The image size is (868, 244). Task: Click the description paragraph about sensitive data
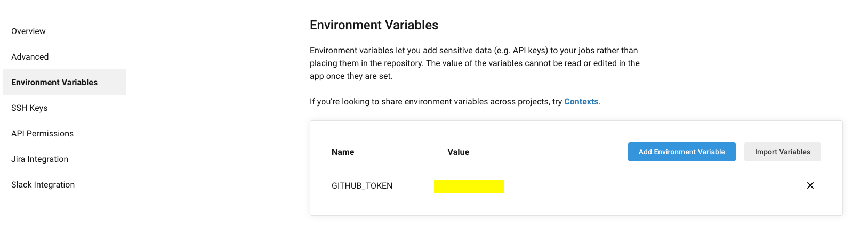tap(475, 63)
